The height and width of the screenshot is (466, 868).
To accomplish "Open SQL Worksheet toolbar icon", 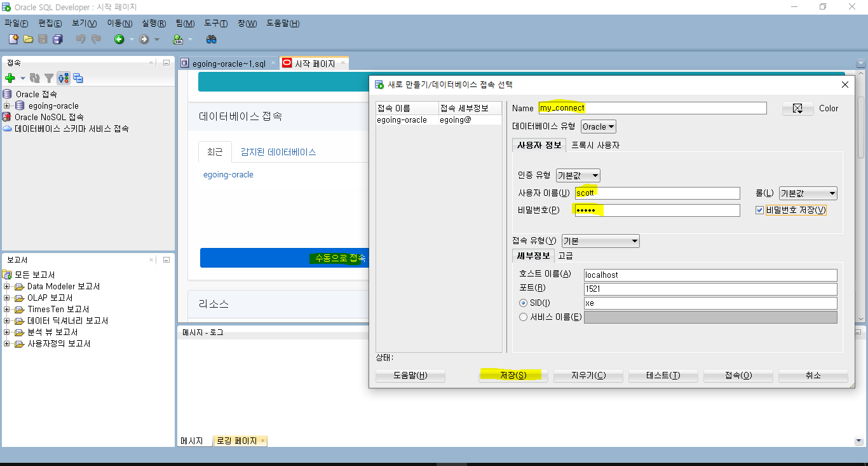I will click(178, 39).
